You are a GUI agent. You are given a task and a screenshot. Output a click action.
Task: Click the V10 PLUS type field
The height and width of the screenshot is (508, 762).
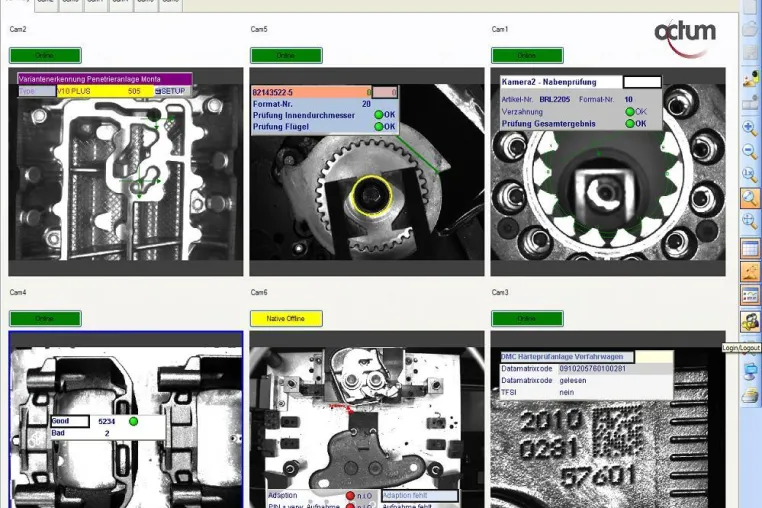click(x=105, y=91)
